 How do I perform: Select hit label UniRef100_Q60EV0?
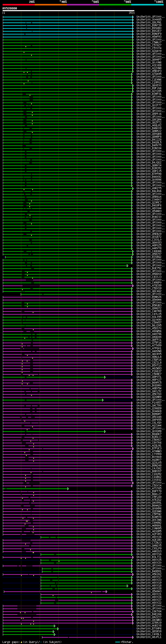[149, 86]
